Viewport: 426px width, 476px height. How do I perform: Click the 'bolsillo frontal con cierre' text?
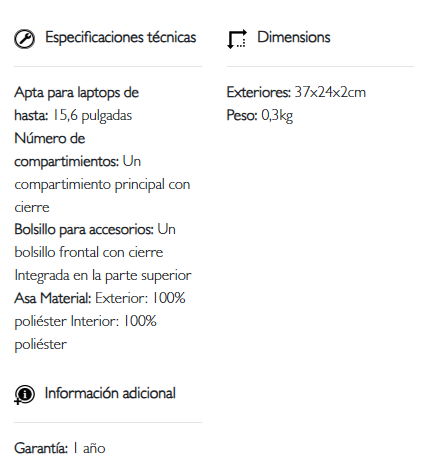point(89,252)
